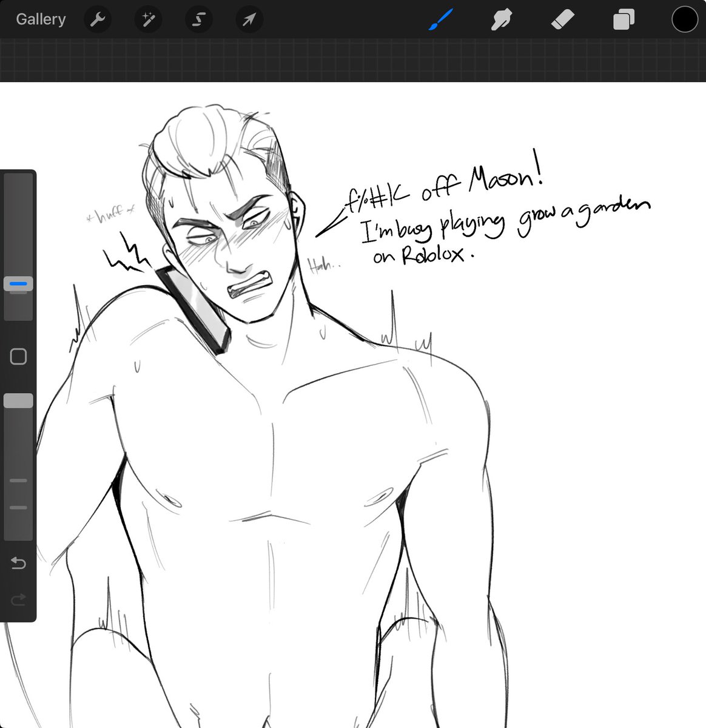
Task: Open the Adjustments magic wand menu
Action: 148,20
